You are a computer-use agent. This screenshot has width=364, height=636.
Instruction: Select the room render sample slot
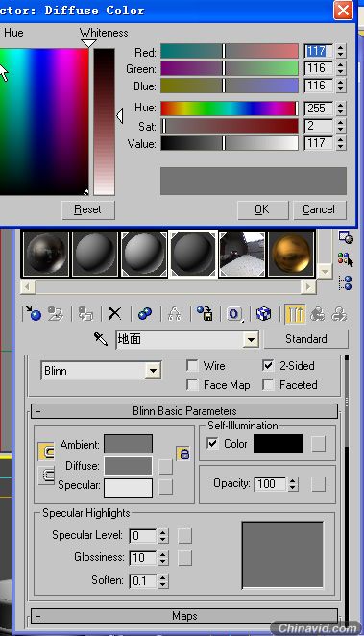tap(242, 254)
